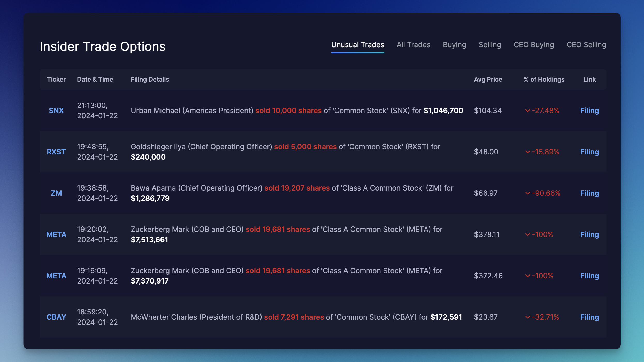Click the Ticker column header
The image size is (644, 362).
click(x=56, y=79)
